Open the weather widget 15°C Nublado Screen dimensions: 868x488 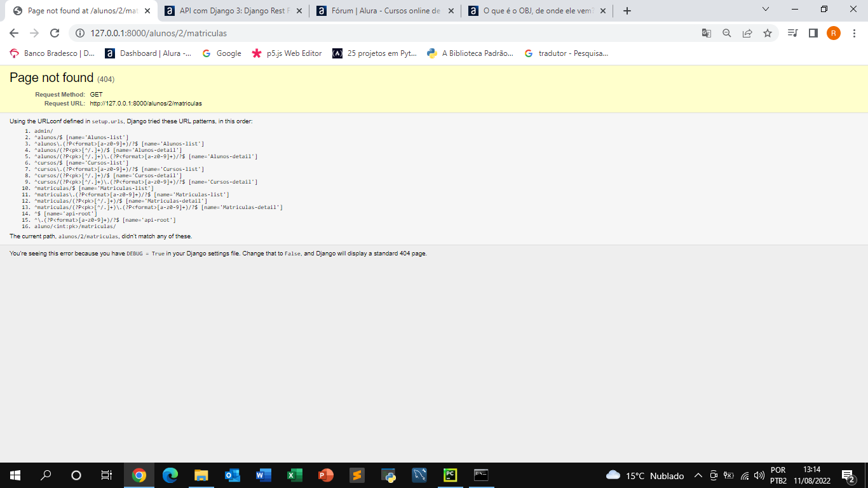pyautogui.click(x=645, y=475)
